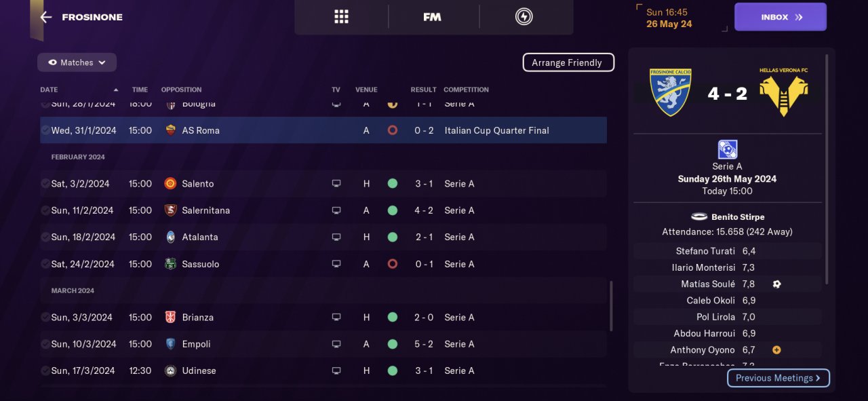Toggle the checkmark on the Atalanta match row
Viewport: 868px width, 401px height.
coord(45,237)
